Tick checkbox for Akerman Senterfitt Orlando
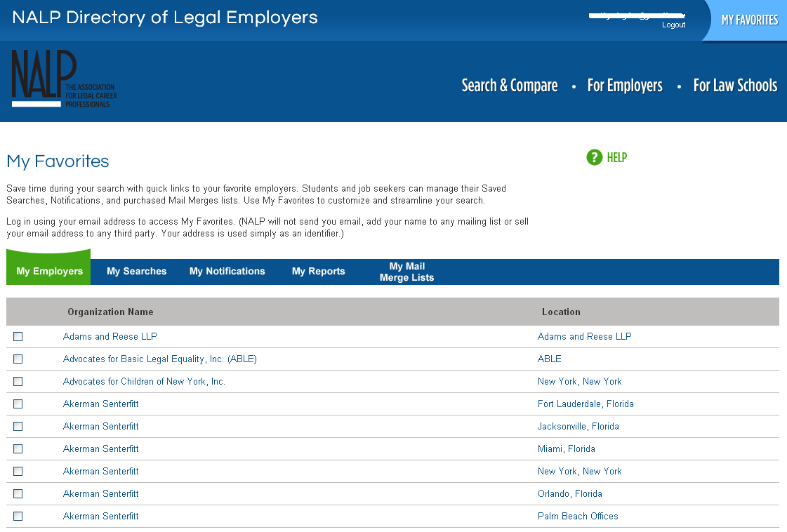Image resolution: width=787 pixels, height=532 pixels. [18, 494]
